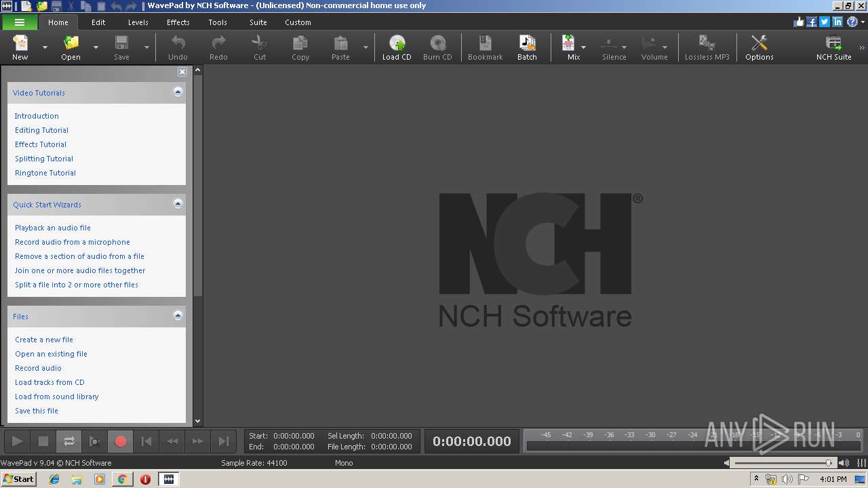This screenshot has width=868, height=488.
Task: Open the Windows Start menu
Action: click(x=18, y=479)
